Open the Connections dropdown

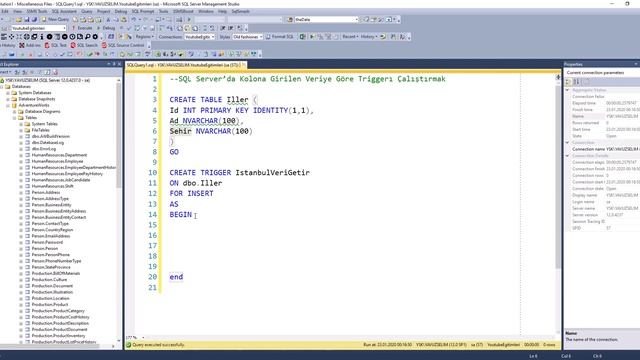coord(200,37)
